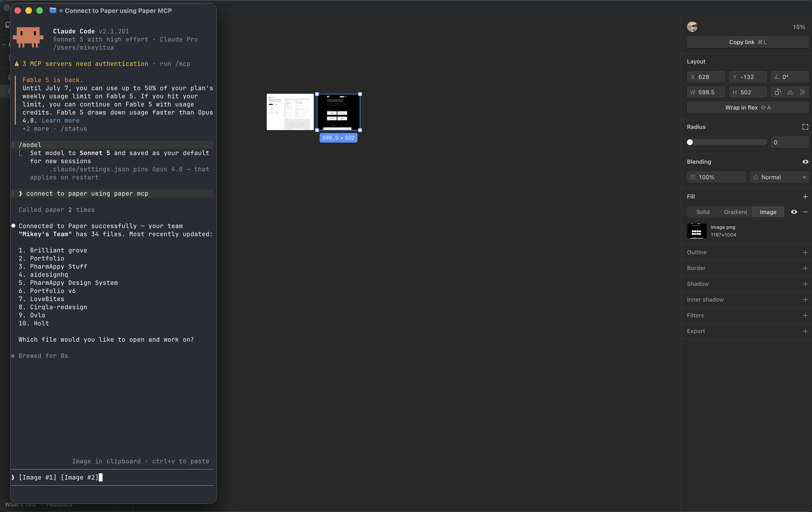Select the Image fill tab
The height and width of the screenshot is (512, 812).
pos(768,212)
